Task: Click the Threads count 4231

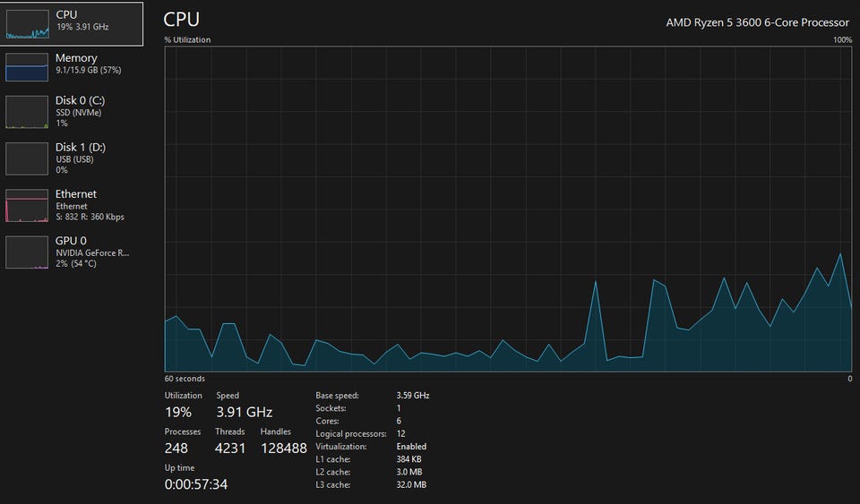Action: [230, 448]
